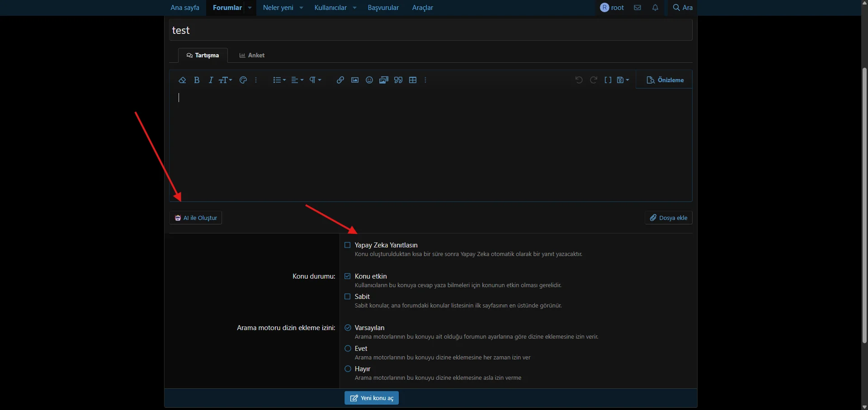Open the Kullanıcılar menu item
This screenshot has width=868, height=410.
coord(330,8)
